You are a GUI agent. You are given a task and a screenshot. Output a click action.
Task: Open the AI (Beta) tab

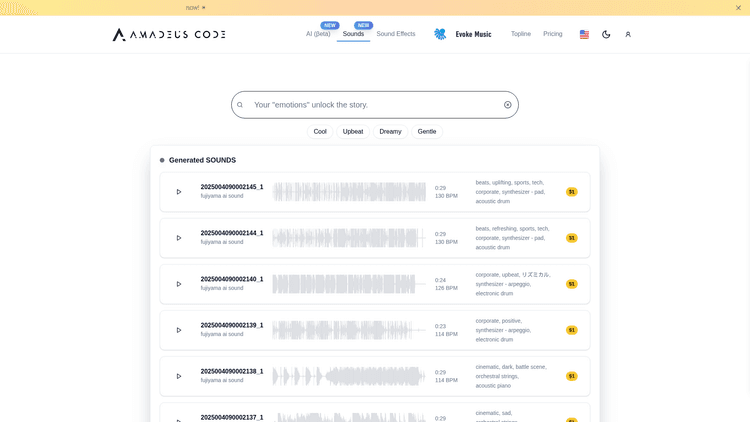coord(318,34)
